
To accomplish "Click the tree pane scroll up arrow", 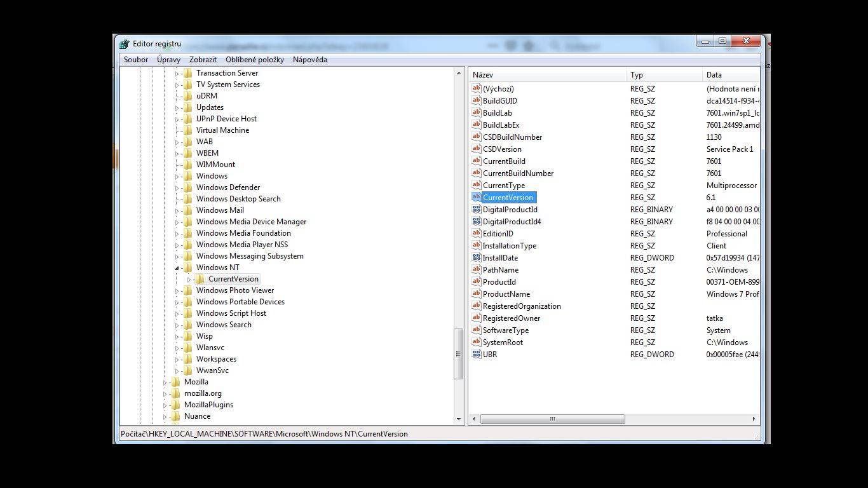I will pyautogui.click(x=459, y=74).
